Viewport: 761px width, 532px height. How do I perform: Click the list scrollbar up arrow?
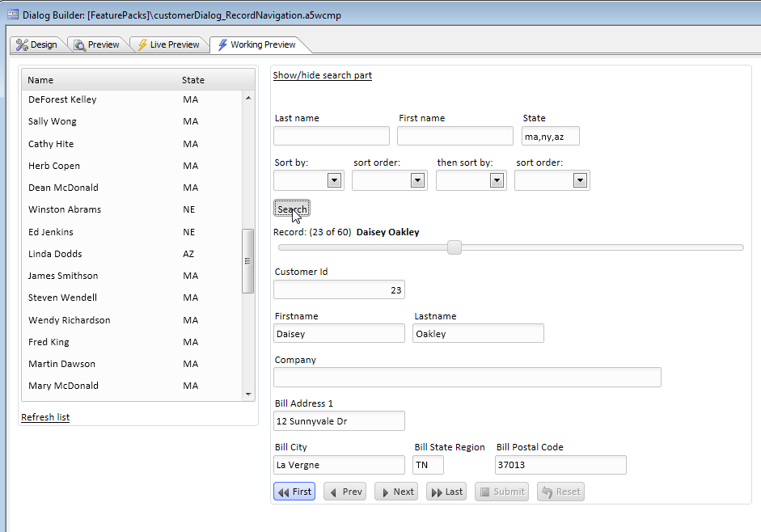(x=248, y=98)
